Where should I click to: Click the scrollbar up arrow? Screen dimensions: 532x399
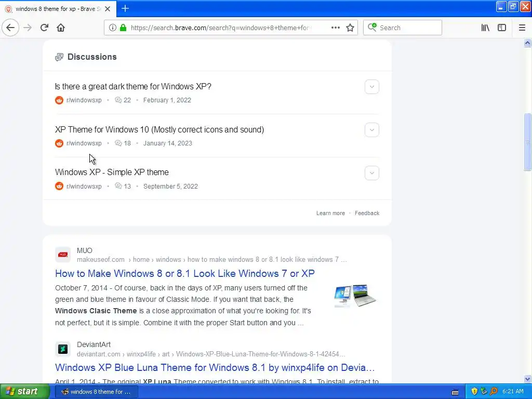[x=527, y=43]
